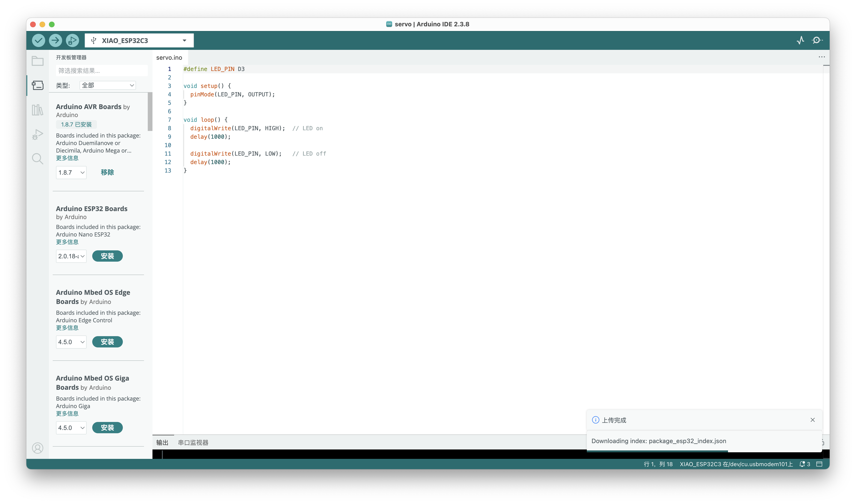Screen dimensions: 856x504
Task: Click the black output console area
Action: tap(369, 454)
